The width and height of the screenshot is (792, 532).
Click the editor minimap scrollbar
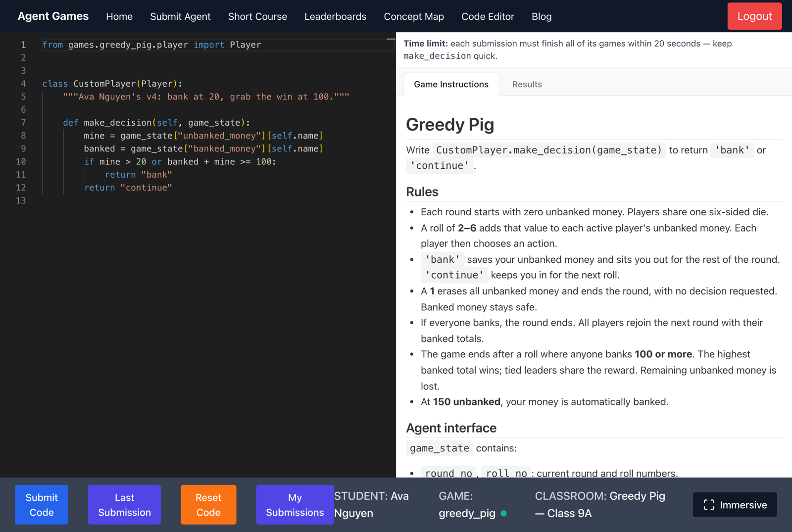(x=391, y=255)
